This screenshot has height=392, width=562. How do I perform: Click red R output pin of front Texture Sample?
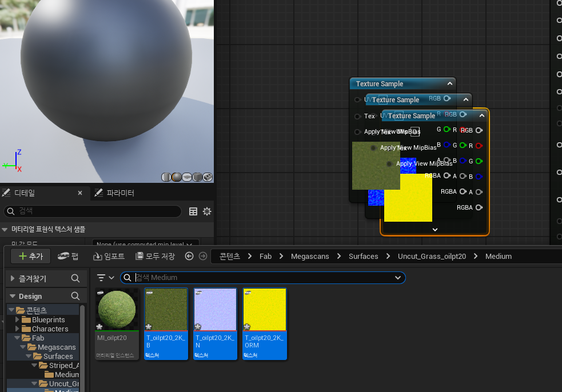point(479,146)
